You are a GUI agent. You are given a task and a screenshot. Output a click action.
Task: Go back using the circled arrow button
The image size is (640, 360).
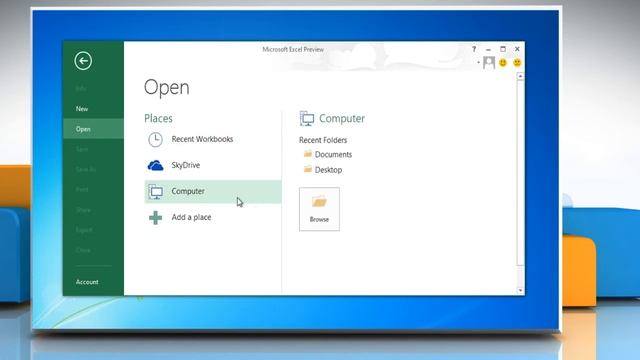click(83, 61)
